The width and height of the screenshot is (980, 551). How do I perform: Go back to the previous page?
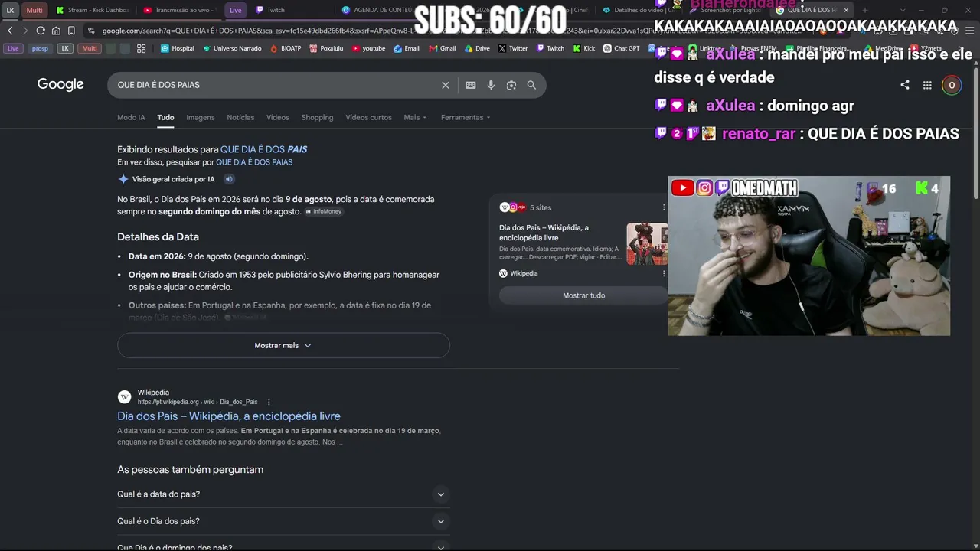[11, 31]
